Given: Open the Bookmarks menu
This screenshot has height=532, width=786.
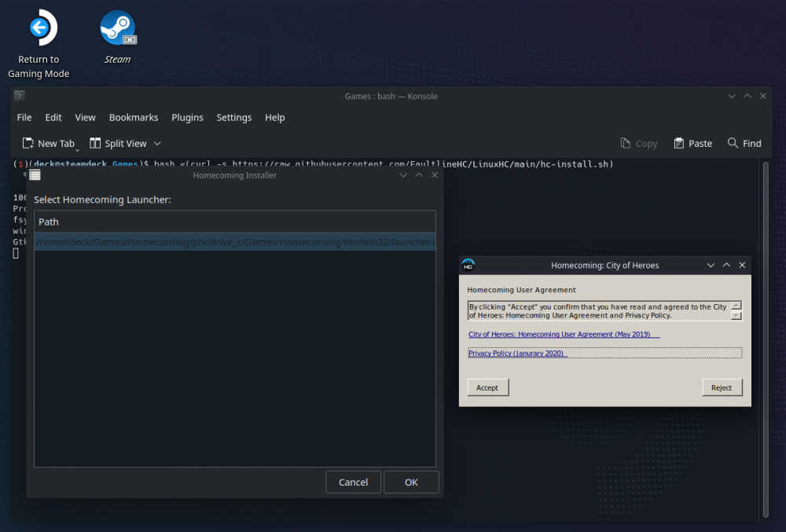Looking at the screenshot, I should pyautogui.click(x=134, y=117).
